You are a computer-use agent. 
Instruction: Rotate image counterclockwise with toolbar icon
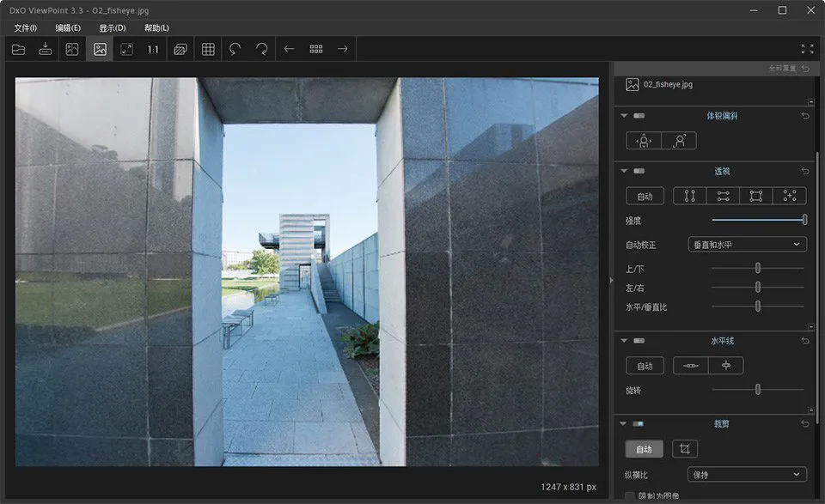pyautogui.click(x=235, y=49)
